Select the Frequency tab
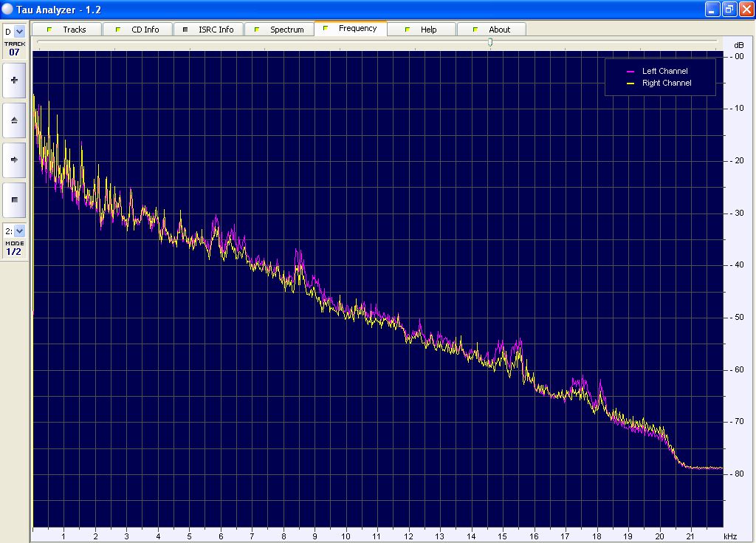Image resolution: width=756 pixels, height=543 pixels. point(351,29)
